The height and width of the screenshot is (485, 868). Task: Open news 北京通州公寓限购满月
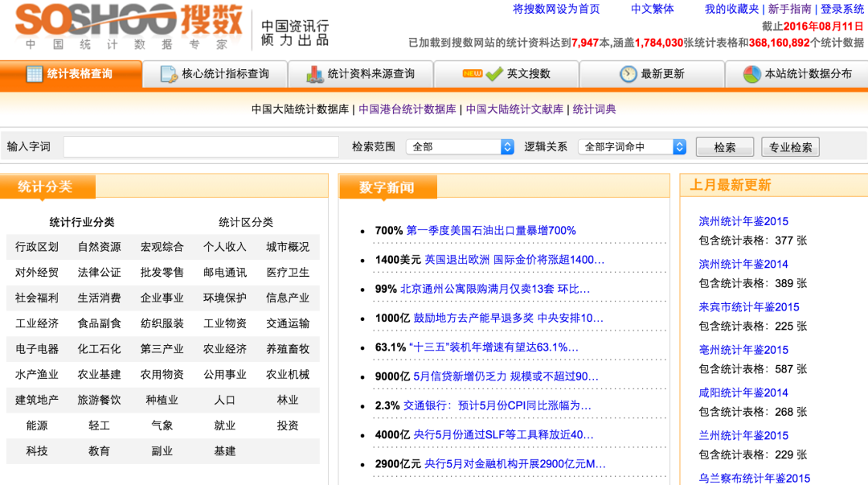(x=495, y=289)
